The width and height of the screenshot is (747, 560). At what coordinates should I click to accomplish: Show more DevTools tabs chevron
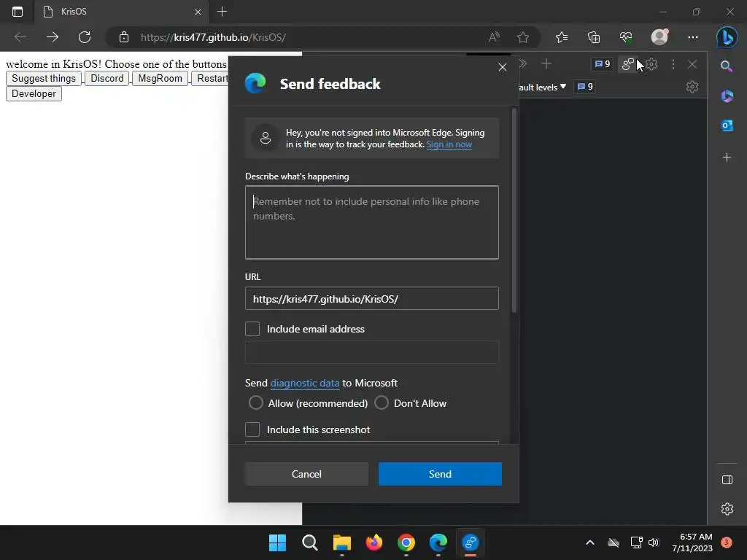(524, 63)
